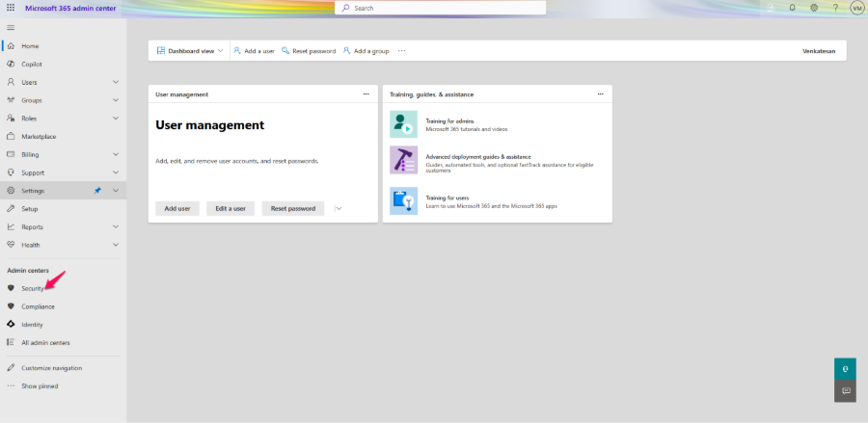Open notifications bell icon in header

(x=792, y=8)
